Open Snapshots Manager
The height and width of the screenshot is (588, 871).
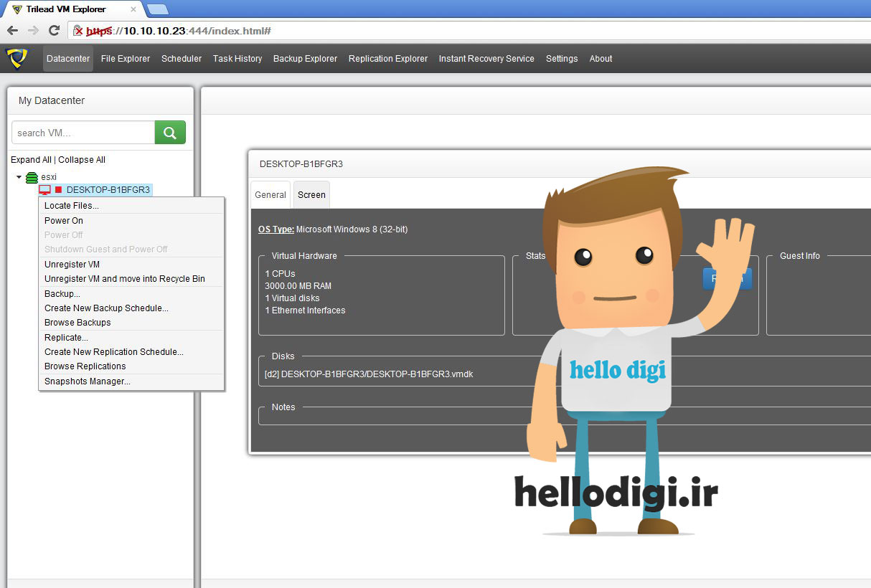coord(131,381)
